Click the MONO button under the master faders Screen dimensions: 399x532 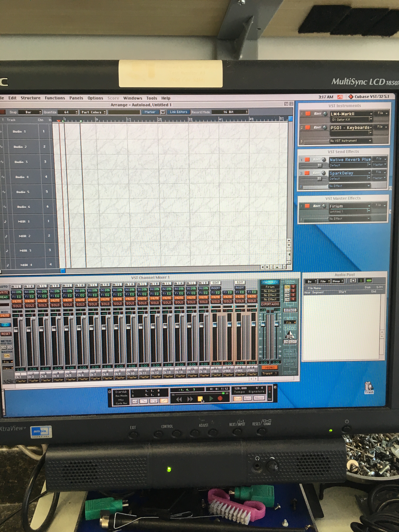point(270,367)
